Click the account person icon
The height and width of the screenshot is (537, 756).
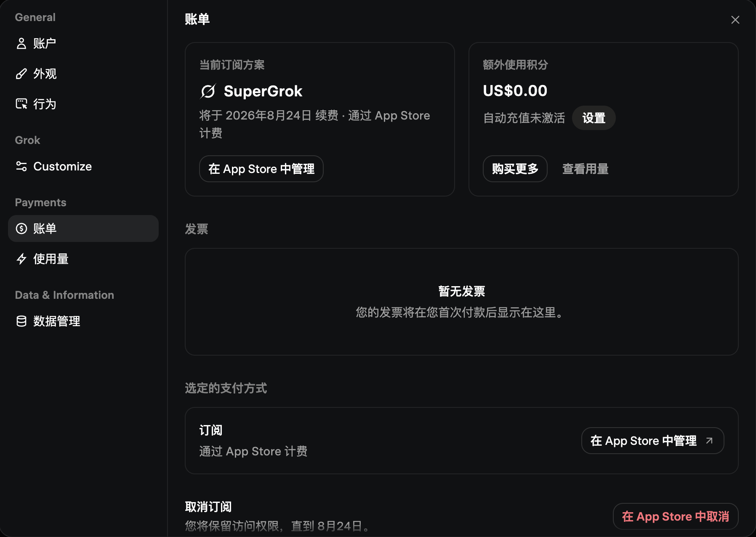tap(21, 43)
